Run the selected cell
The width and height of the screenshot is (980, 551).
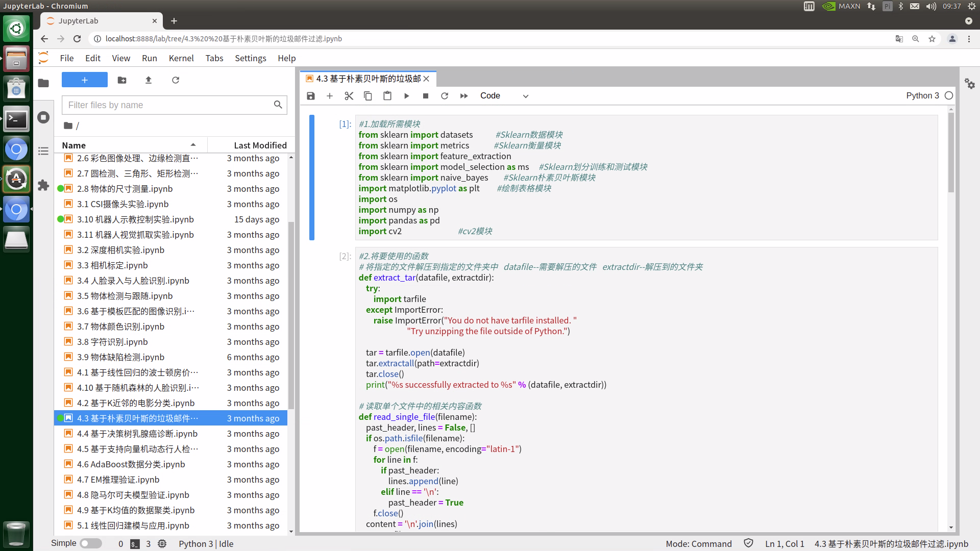coord(406,96)
